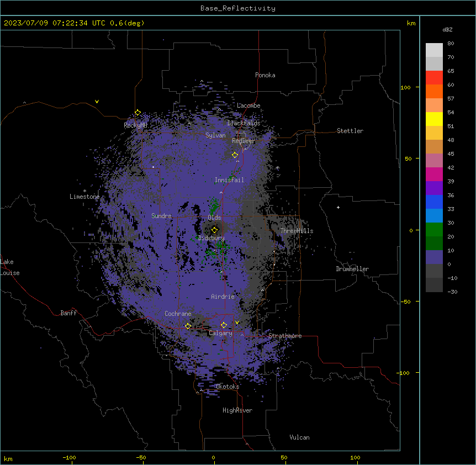Click the white plus marker west of Drumheller region
Image resolution: width=476 pixels, height=465 pixels.
(338, 207)
